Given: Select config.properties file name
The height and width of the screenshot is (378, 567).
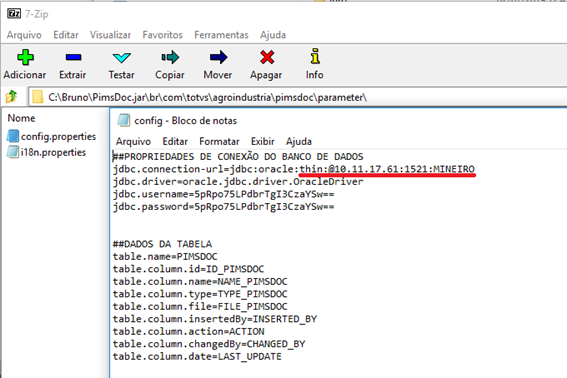Looking at the screenshot, I should (58, 136).
